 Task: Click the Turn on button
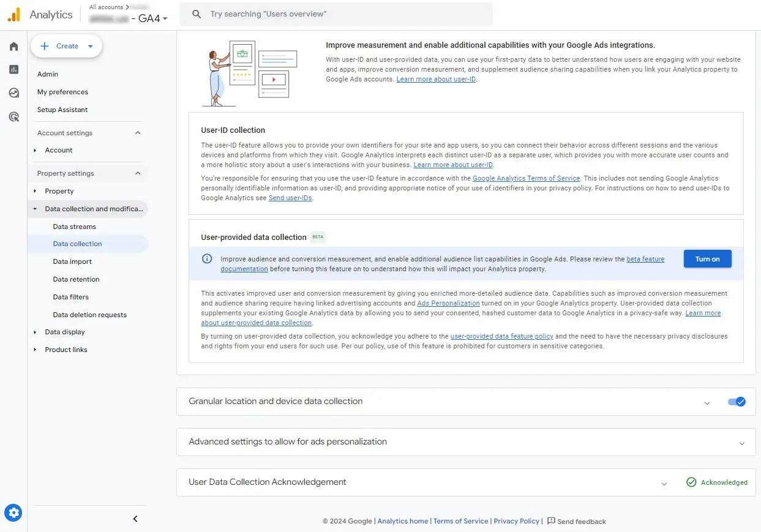707,259
